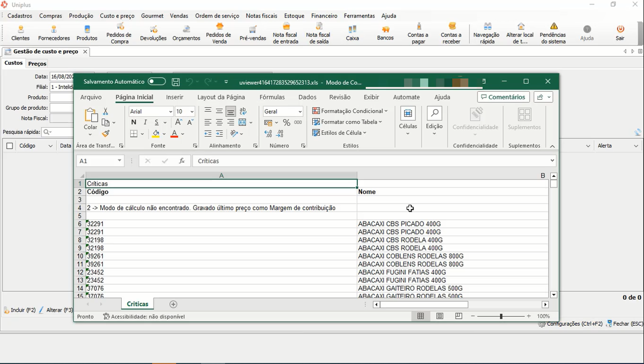
Task: Open Bancos in the Uniplus toolbar
Action: tap(385, 33)
